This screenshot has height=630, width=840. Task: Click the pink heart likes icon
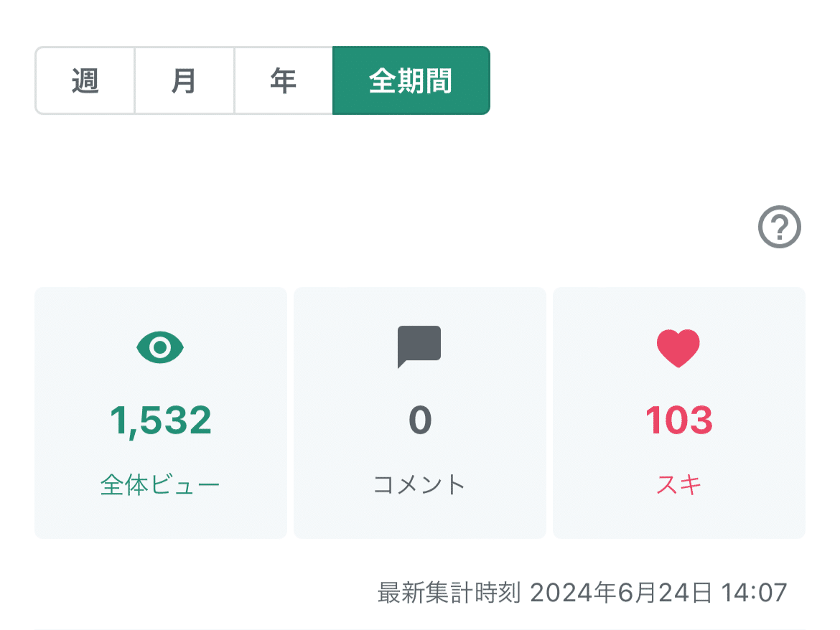pyautogui.click(x=678, y=348)
